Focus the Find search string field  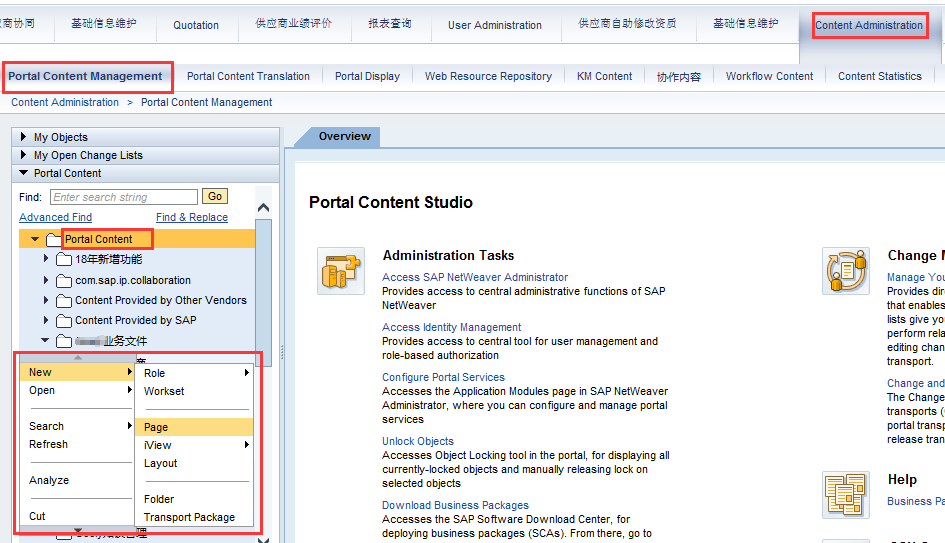(124, 197)
